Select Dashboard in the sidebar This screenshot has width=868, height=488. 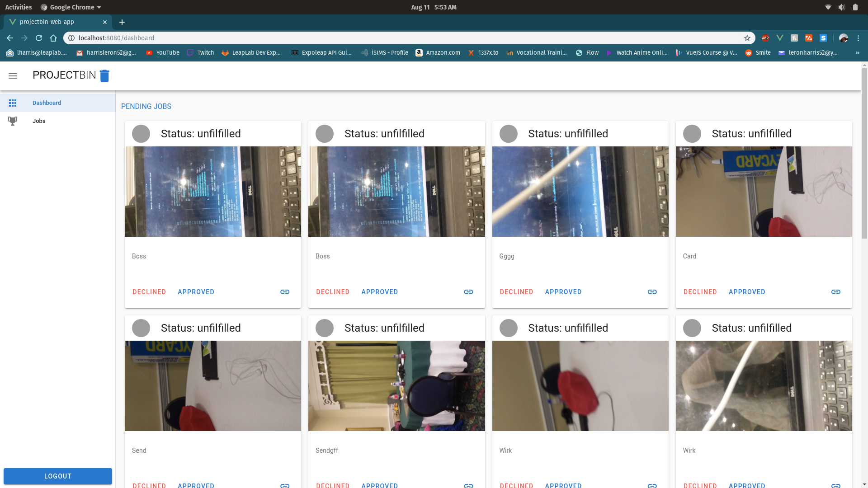tap(47, 103)
